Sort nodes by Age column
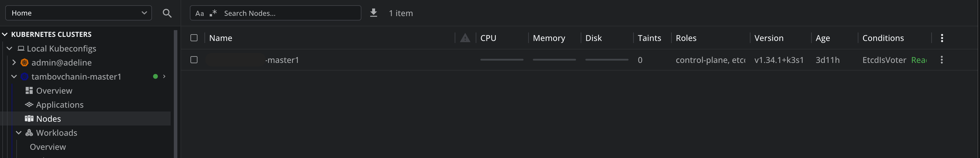Image resolution: width=980 pixels, height=158 pixels. click(822, 38)
